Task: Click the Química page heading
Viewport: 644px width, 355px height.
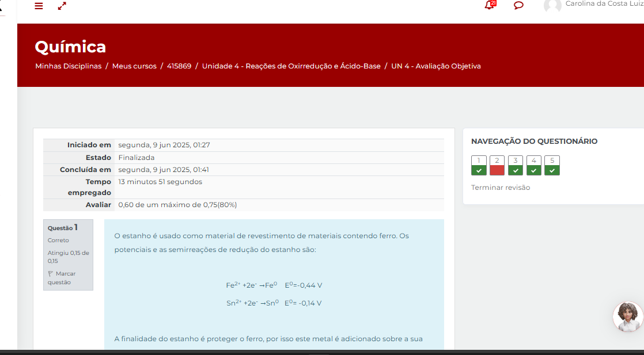Action: 70,47
